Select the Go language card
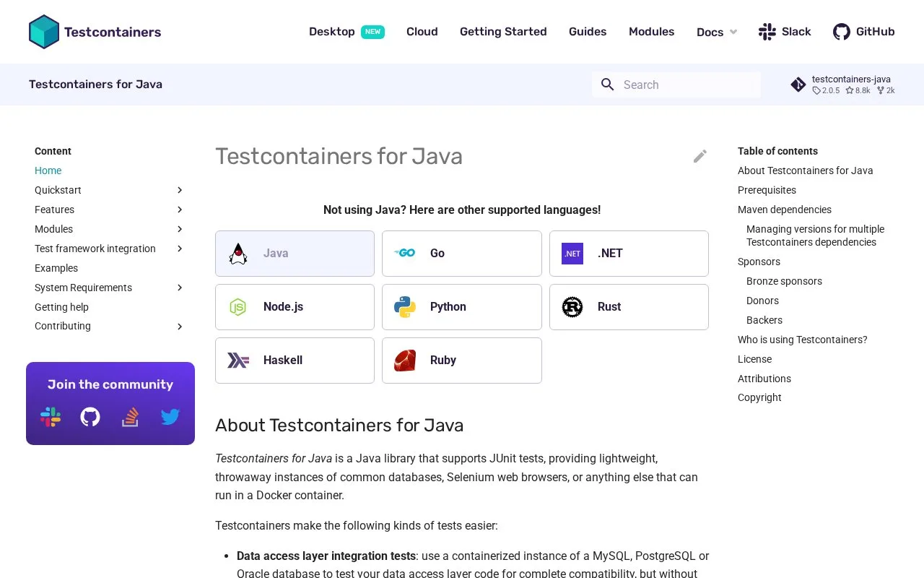924x578 pixels. 462,254
